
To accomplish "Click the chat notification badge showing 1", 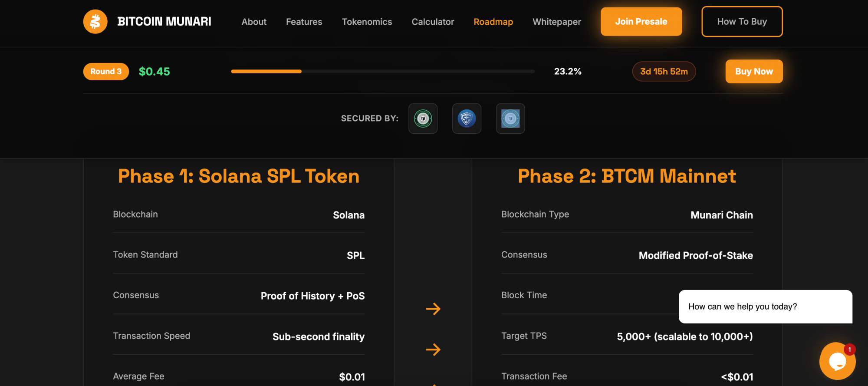I will (849, 350).
